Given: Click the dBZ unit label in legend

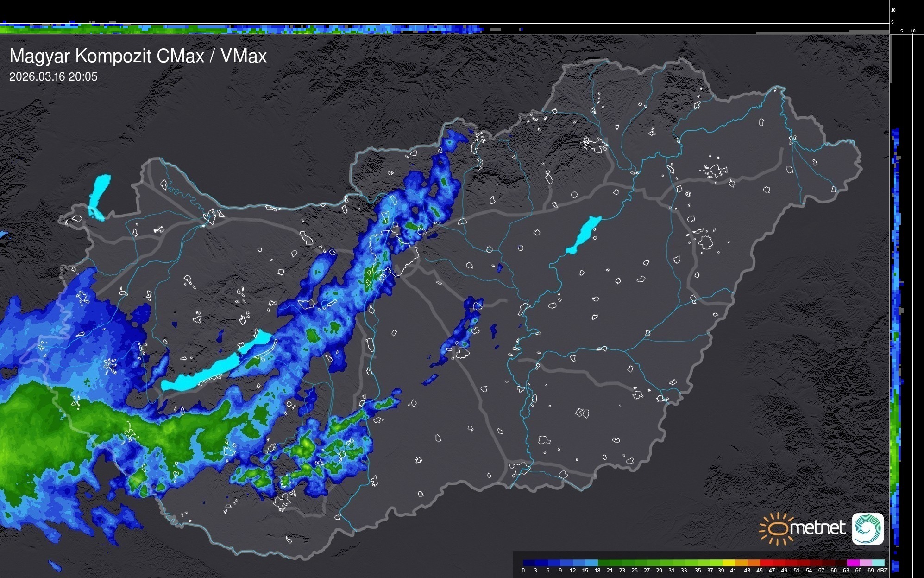Looking at the screenshot, I should tap(882, 571).
